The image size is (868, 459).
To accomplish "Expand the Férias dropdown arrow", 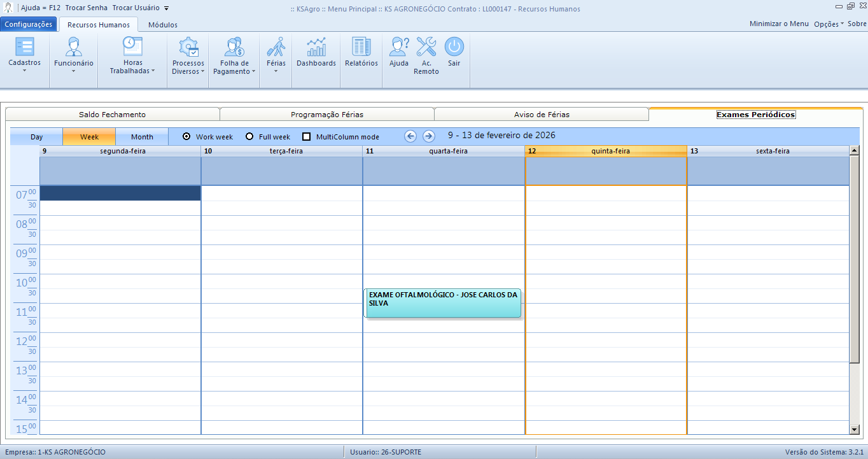I will [276, 71].
